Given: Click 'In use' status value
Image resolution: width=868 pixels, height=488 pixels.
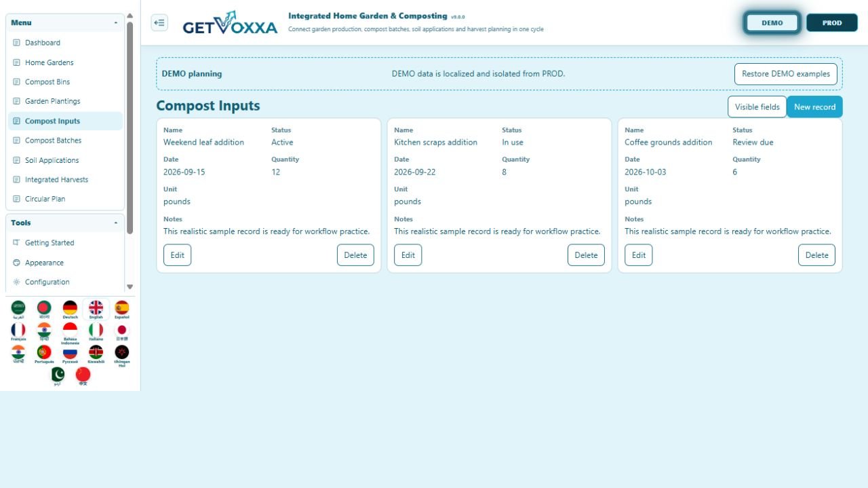Looking at the screenshot, I should point(513,143).
